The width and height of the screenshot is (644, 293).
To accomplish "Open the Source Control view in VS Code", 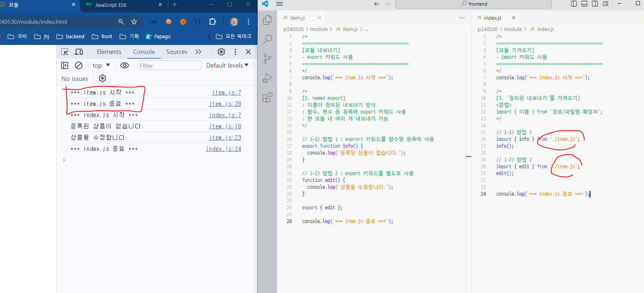I will point(267,59).
